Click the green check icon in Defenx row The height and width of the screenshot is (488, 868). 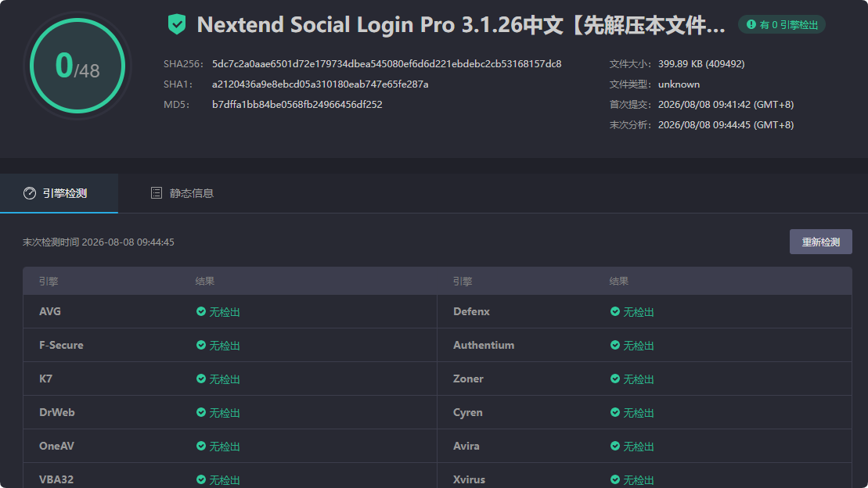coord(615,311)
